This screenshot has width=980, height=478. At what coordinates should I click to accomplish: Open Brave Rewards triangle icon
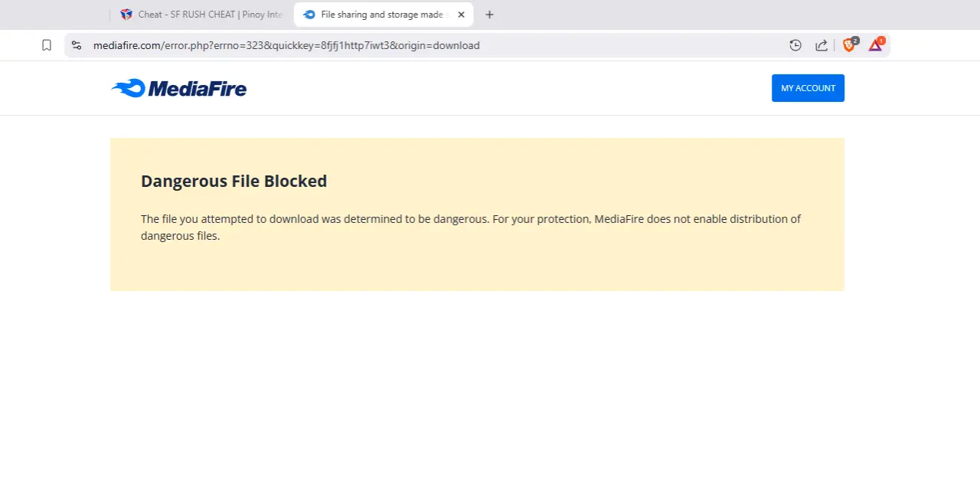[877, 44]
